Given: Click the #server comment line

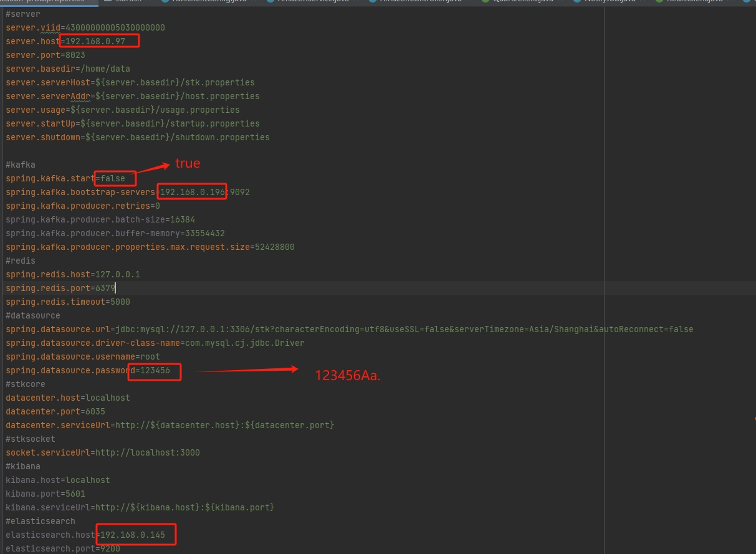Looking at the screenshot, I should click(22, 14).
